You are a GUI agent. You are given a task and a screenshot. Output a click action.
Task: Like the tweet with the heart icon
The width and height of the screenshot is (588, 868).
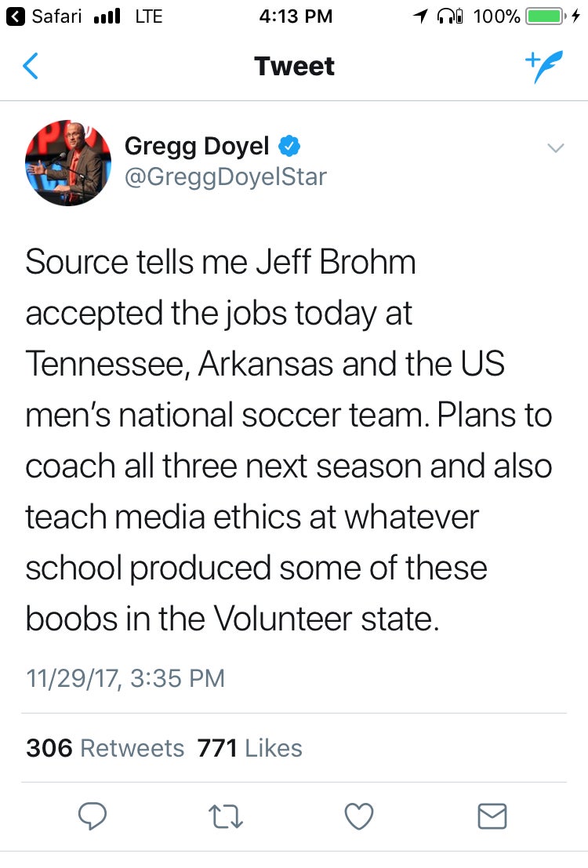(359, 817)
